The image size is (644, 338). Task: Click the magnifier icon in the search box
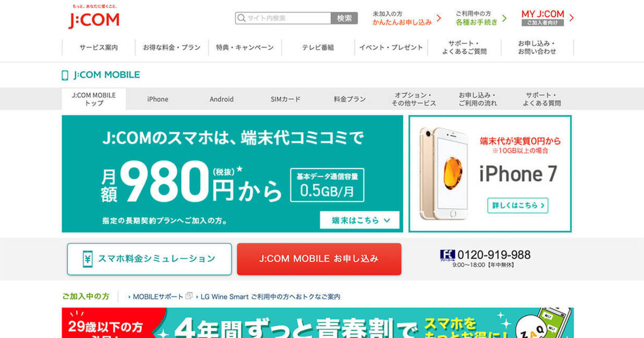pyautogui.click(x=241, y=18)
